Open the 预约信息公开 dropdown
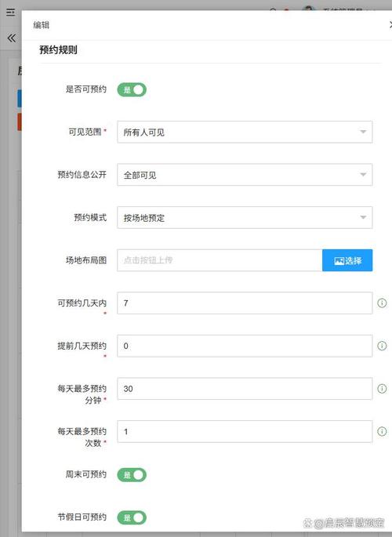Screen dimensions: 392x537 (x=245, y=175)
